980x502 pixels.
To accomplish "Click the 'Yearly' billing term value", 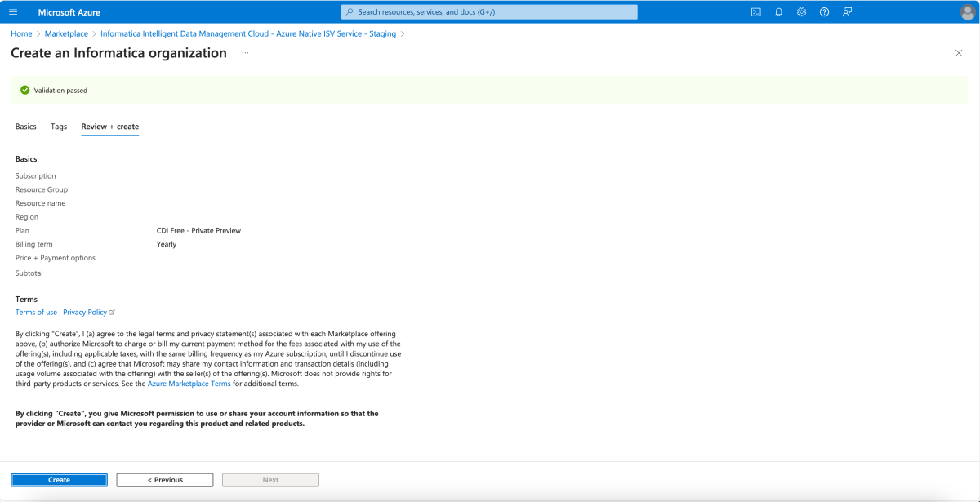I will tap(167, 244).
